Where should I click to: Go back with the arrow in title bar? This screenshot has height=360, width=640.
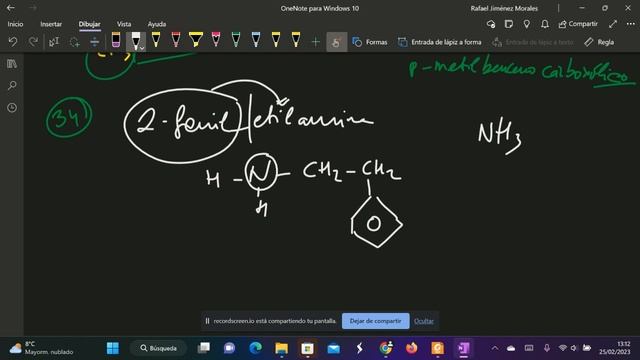pyautogui.click(x=11, y=8)
